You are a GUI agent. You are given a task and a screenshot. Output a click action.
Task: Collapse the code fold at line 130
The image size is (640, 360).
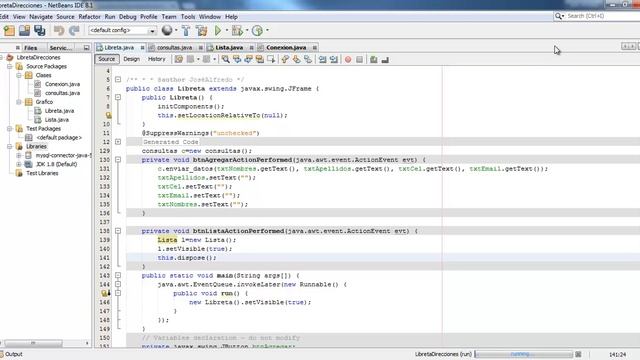pos(118,160)
